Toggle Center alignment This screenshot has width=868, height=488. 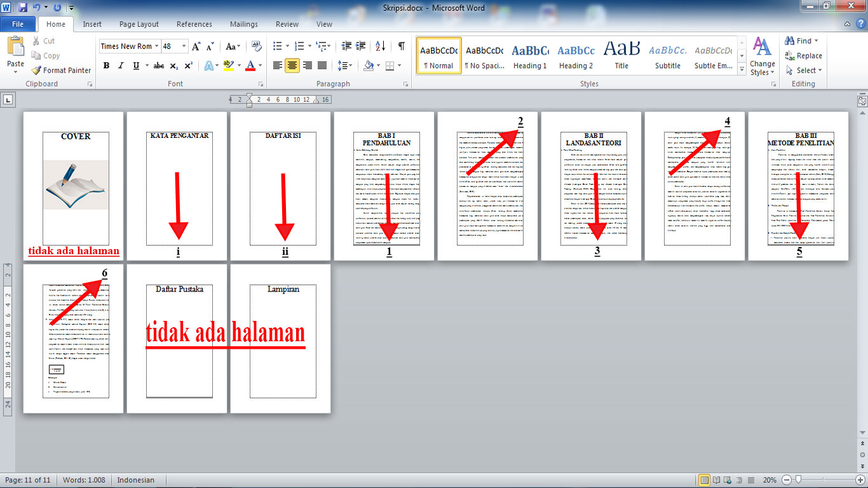(292, 65)
